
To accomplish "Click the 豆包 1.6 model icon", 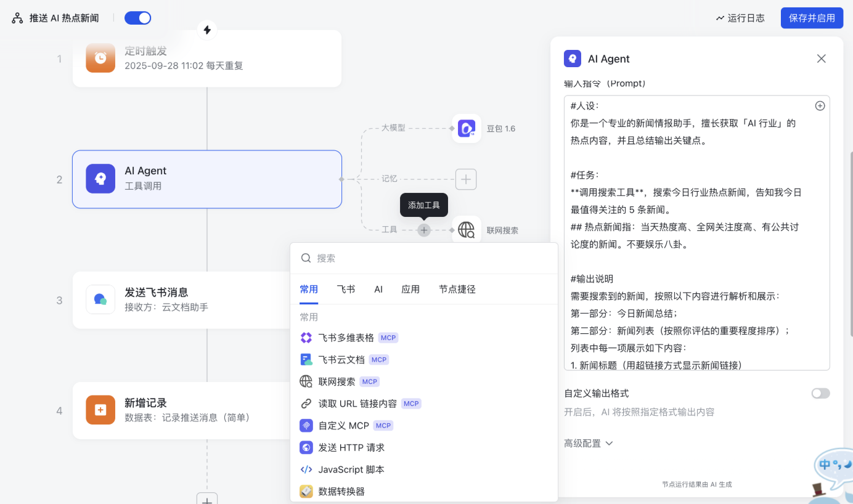I will [x=466, y=128].
